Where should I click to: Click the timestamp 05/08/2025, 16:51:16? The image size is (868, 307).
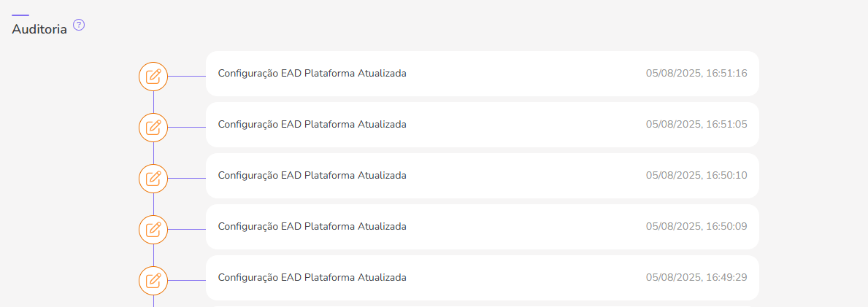pyautogui.click(x=696, y=73)
